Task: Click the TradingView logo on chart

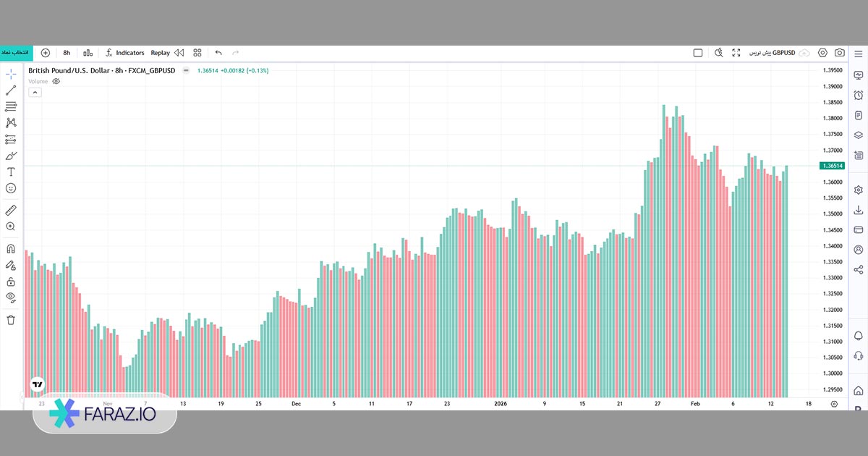Action: [38, 384]
